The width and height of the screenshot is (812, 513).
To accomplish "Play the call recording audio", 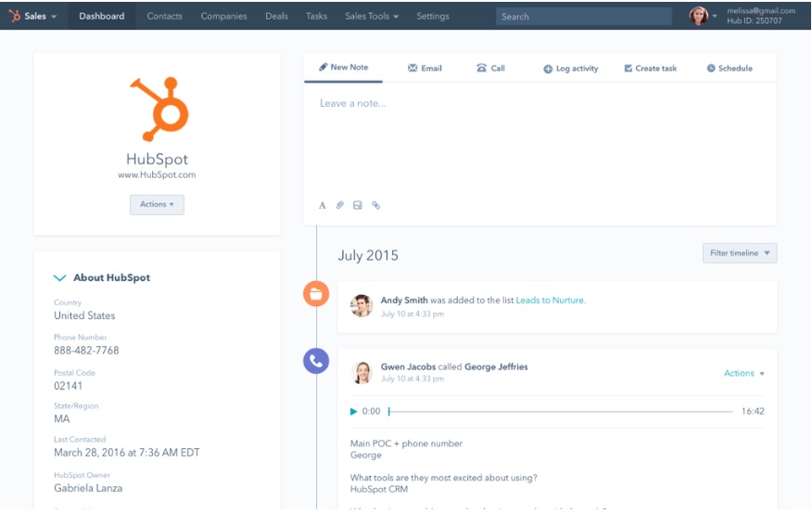I will point(353,411).
